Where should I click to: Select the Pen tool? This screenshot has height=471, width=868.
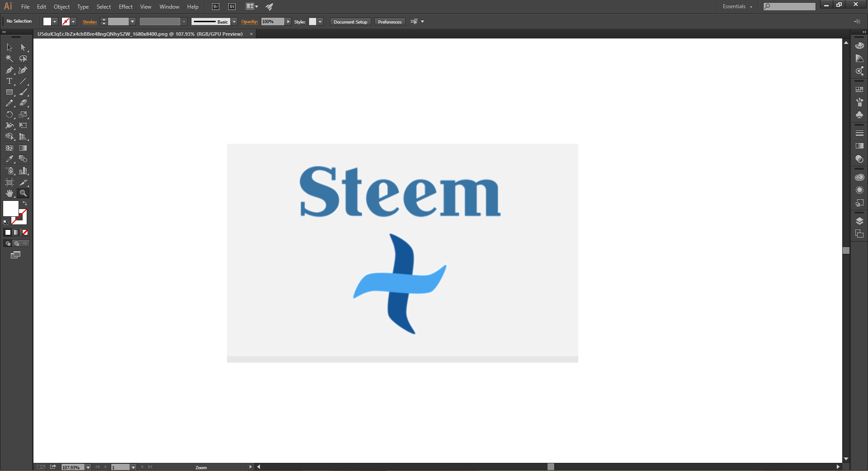point(9,70)
